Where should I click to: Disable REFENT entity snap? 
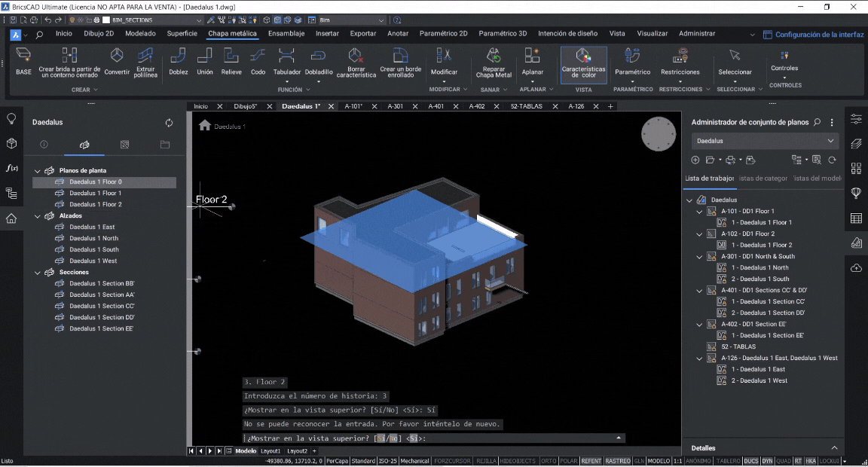click(591, 461)
